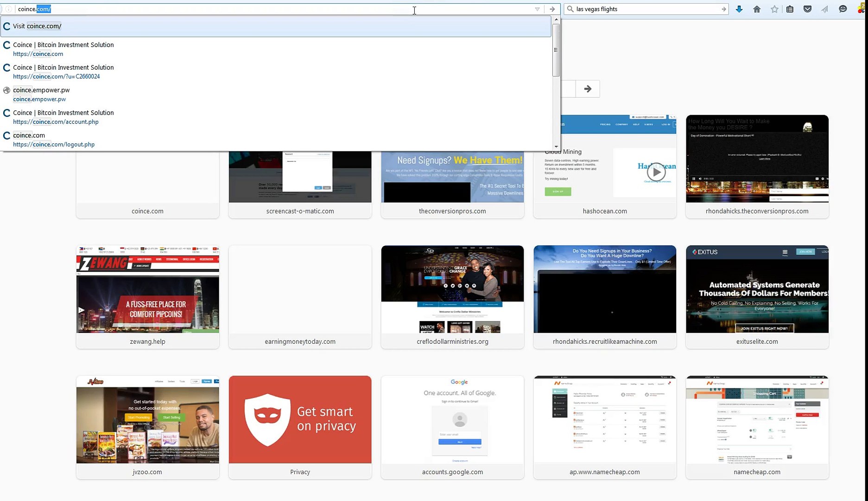This screenshot has width=868, height=501.
Task: Open the rhondahicks.theconversionpros.com tile
Action: pos(757,167)
